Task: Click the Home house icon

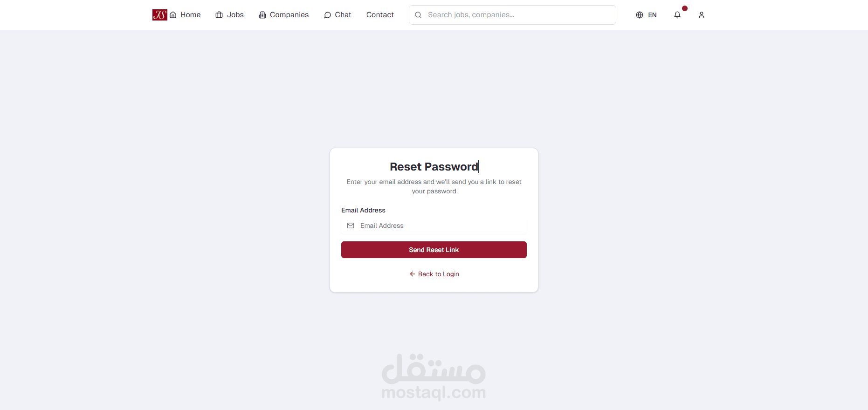Action: tap(173, 15)
